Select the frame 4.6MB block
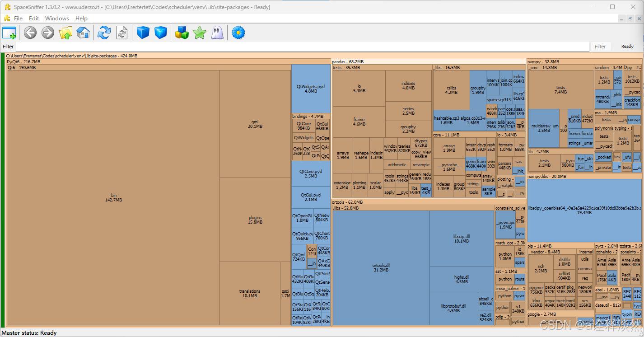The image size is (644, 337). (x=359, y=122)
